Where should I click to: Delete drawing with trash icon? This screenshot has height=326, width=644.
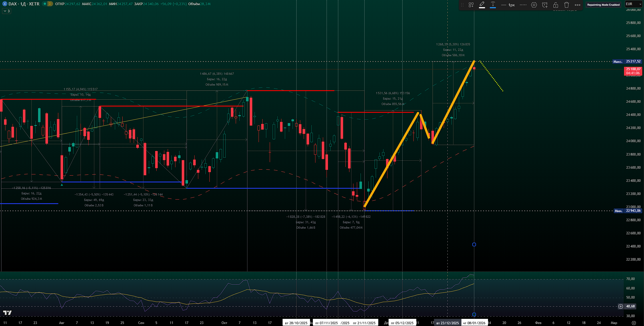(x=567, y=5)
